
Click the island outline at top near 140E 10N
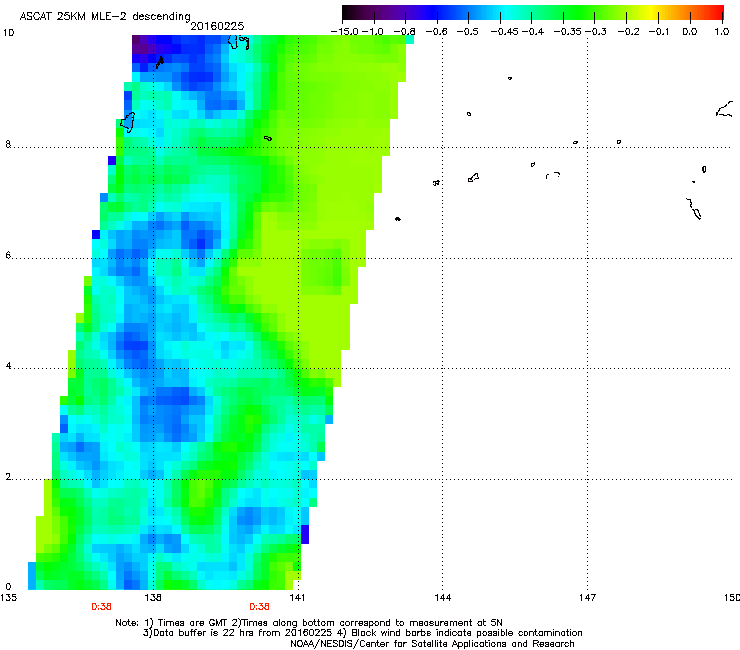click(238, 42)
